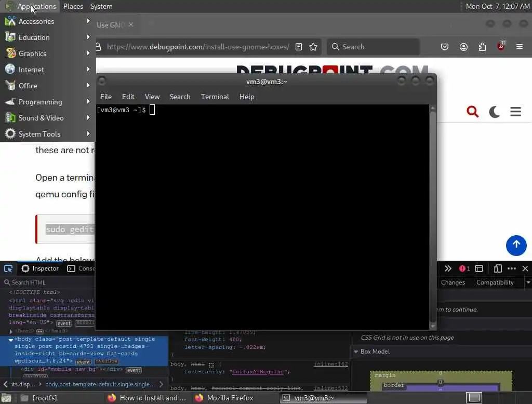The image size is (532, 404).
Task: Bookmark this page with star icon
Action: pyautogui.click(x=313, y=47)
